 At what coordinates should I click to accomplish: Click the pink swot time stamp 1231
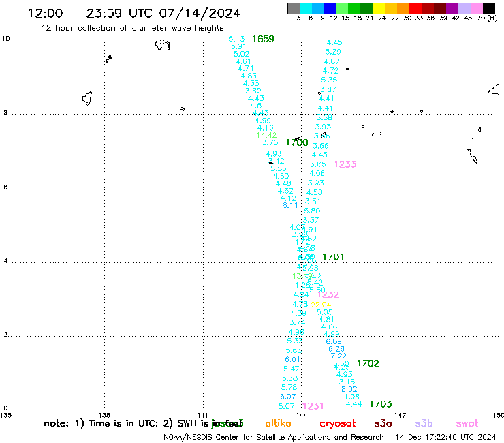click(x=313, y=406)
